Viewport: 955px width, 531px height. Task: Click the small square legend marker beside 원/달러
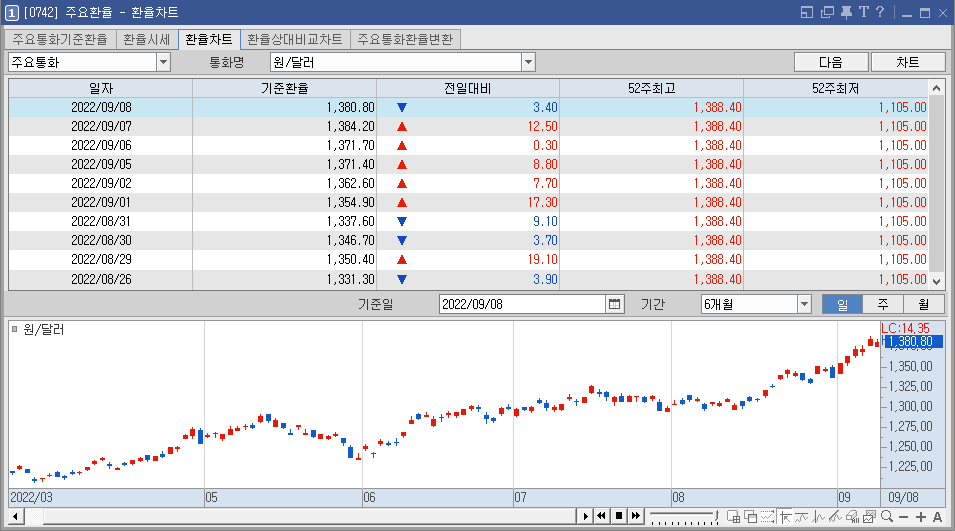(14, 329)
